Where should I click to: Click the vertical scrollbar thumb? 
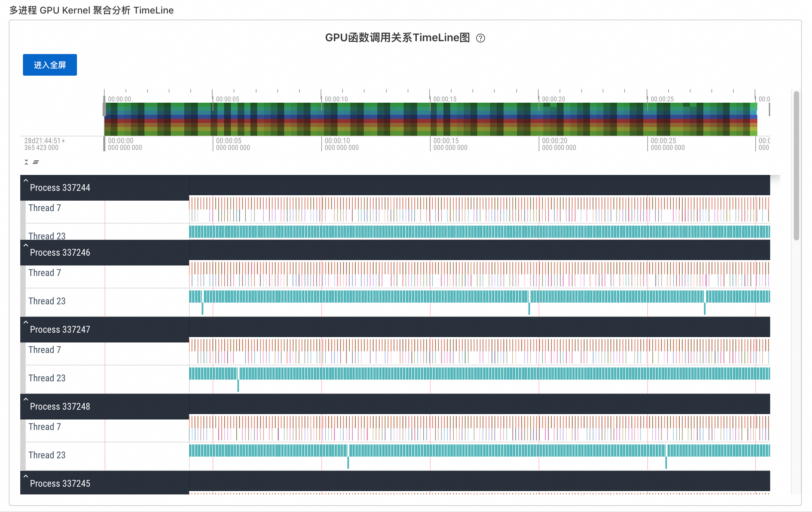[x=796, y=165]
